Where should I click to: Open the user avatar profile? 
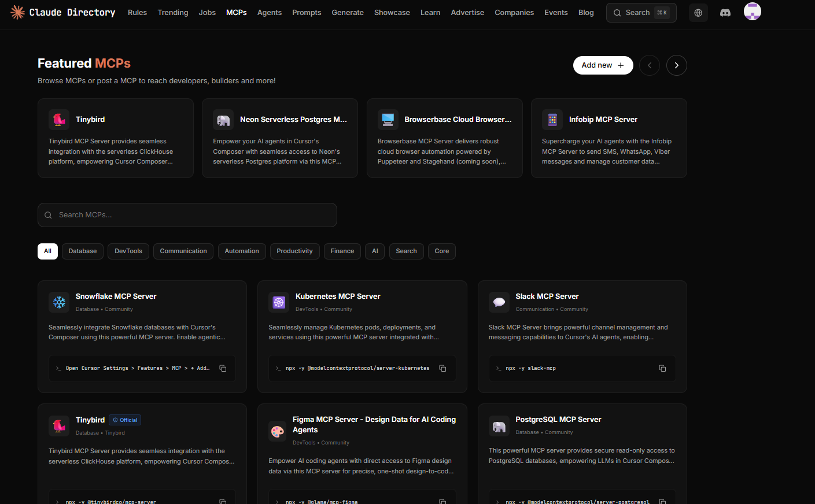[x=752, y=12]
